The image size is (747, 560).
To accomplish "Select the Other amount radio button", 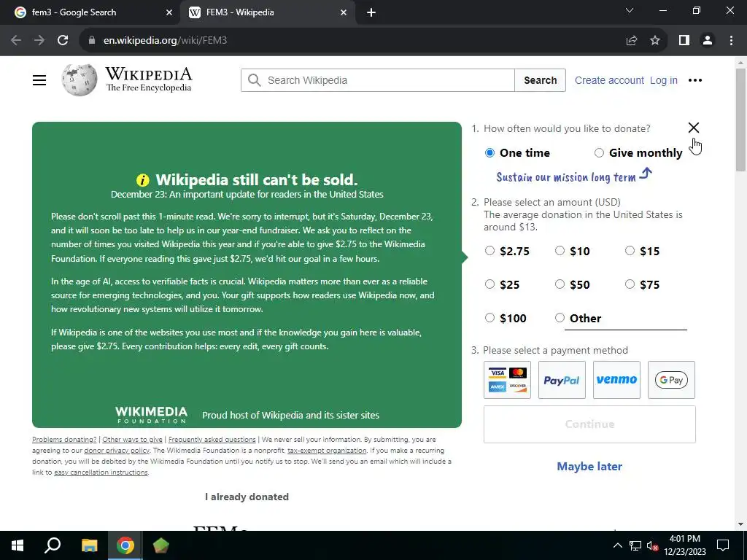I will [x=560, y=318].
